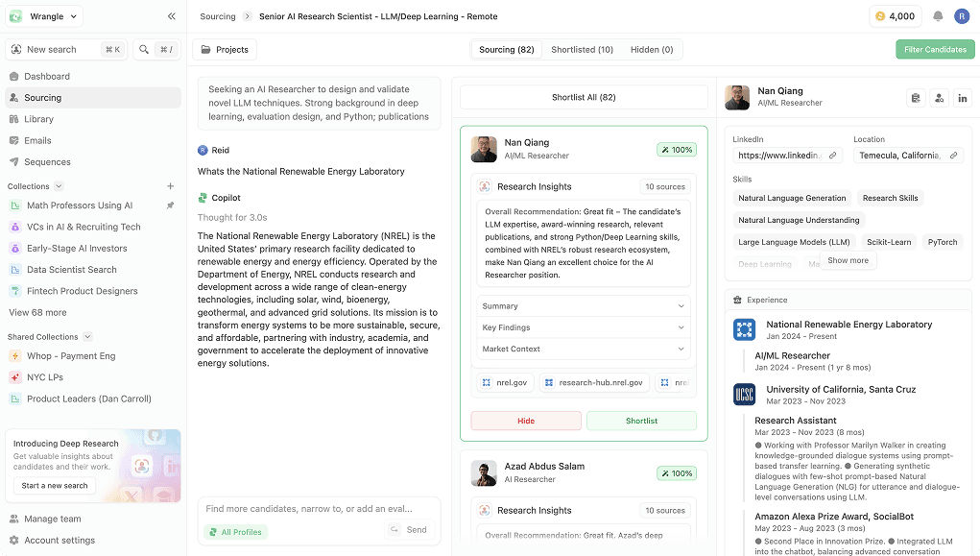Click the National Renewable Energy Laboratory logo

pos(745,329)
